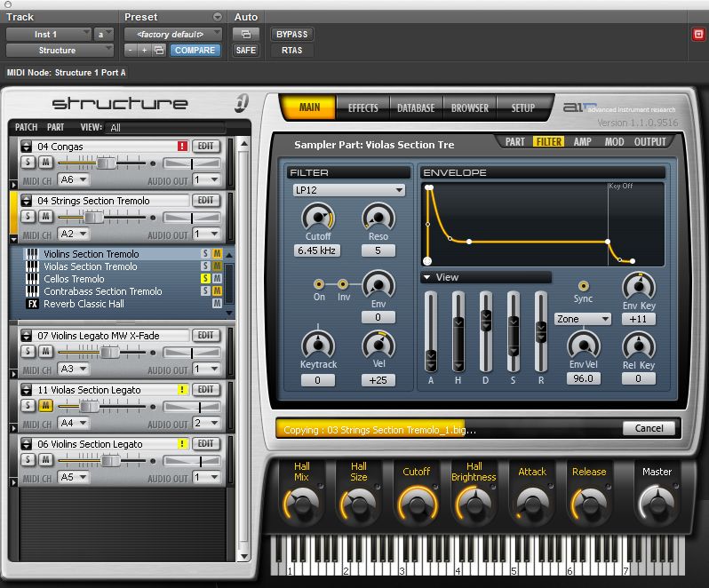Screen dimensions: 709x588
Task: Collapse the 04 Strings Section Tremolo parts list
Action: pos(13,238)
